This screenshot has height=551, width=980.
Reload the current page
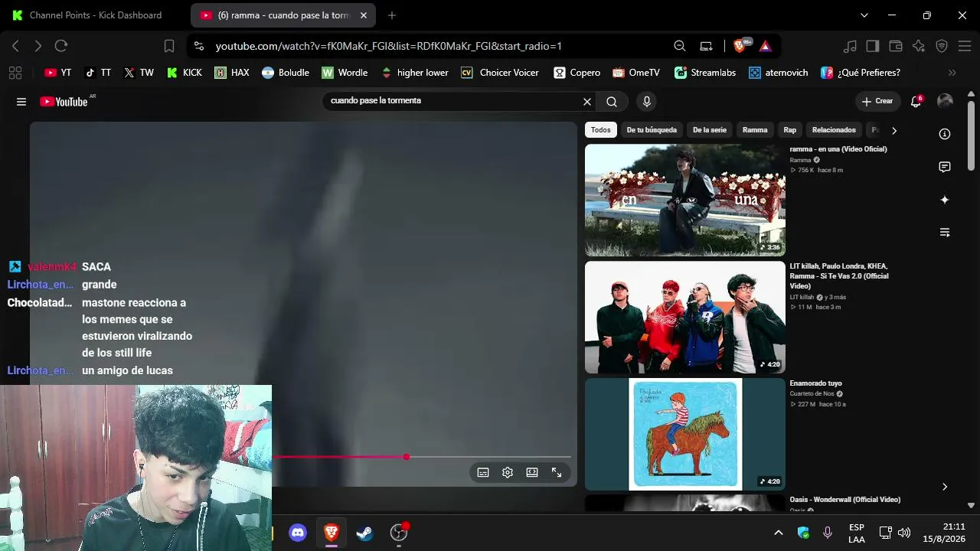[x=61, y=46]
